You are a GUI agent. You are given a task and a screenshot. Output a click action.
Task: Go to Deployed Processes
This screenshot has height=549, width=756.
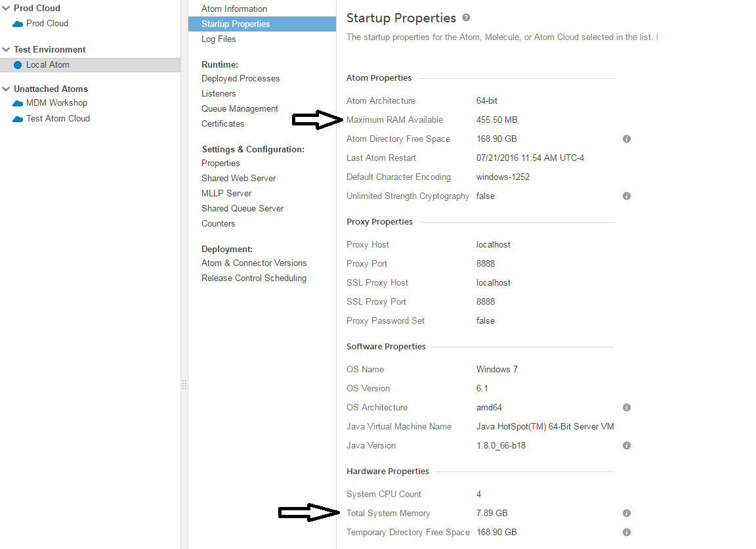[x=240, y=78]
